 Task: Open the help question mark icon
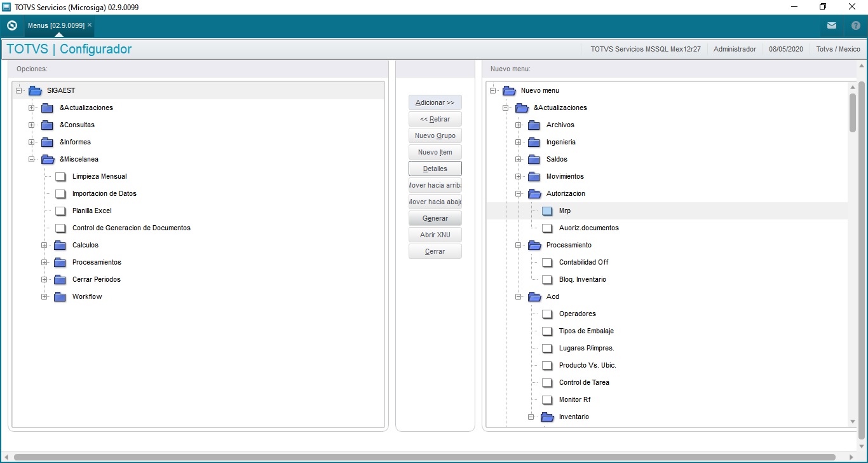pos(855,26)
